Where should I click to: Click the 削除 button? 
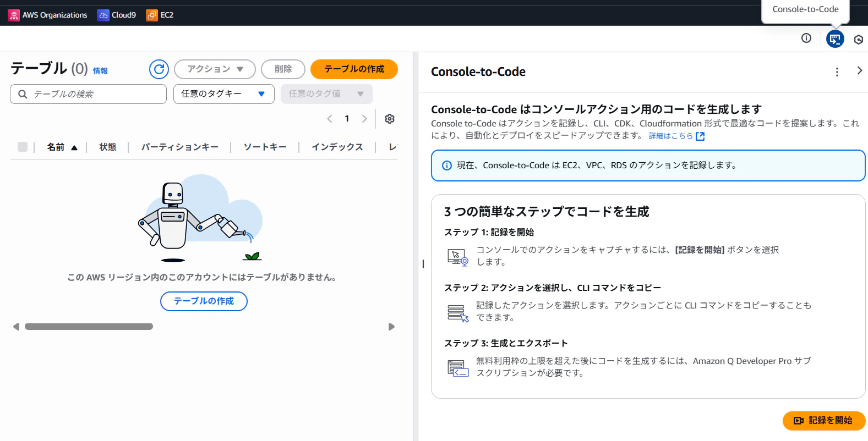coord(283,69)
